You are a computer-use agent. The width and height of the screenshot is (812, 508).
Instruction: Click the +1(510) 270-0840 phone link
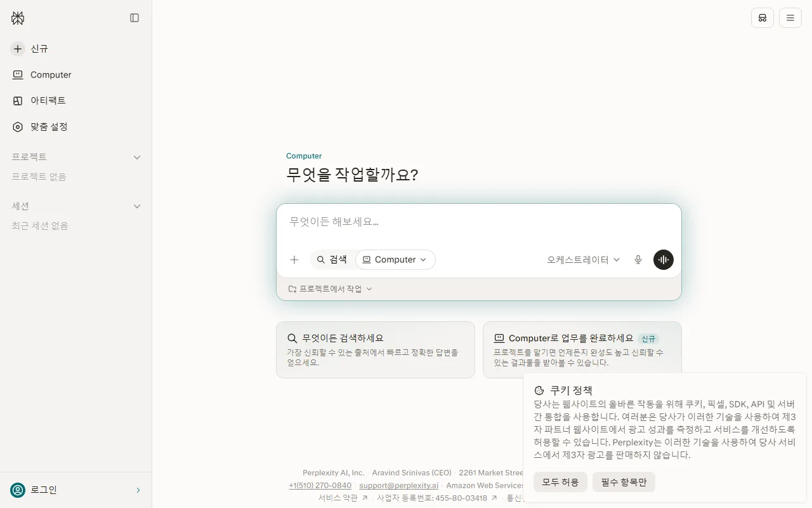tap(320, 486)
